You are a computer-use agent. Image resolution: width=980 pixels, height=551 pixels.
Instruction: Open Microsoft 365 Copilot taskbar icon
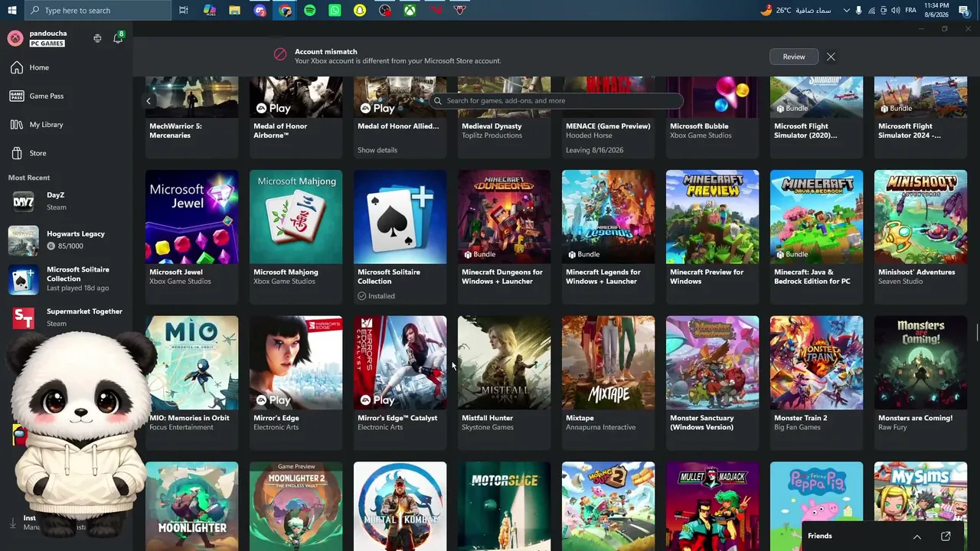(x=209, y=10)
